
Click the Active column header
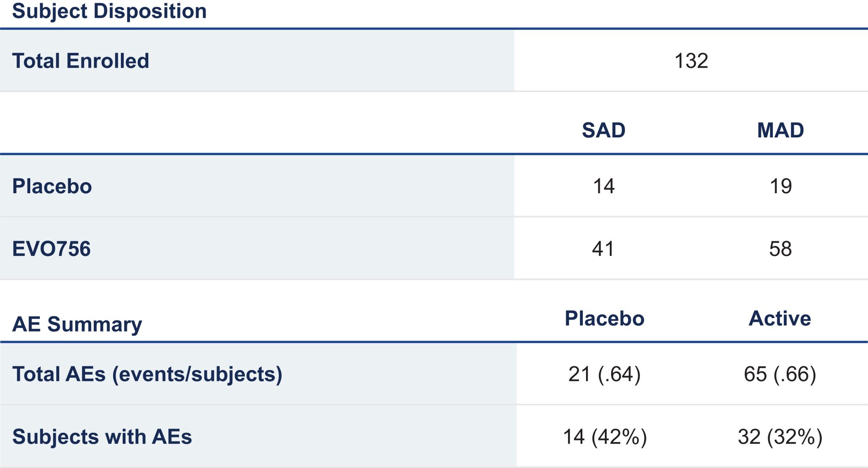pos(780,319)
